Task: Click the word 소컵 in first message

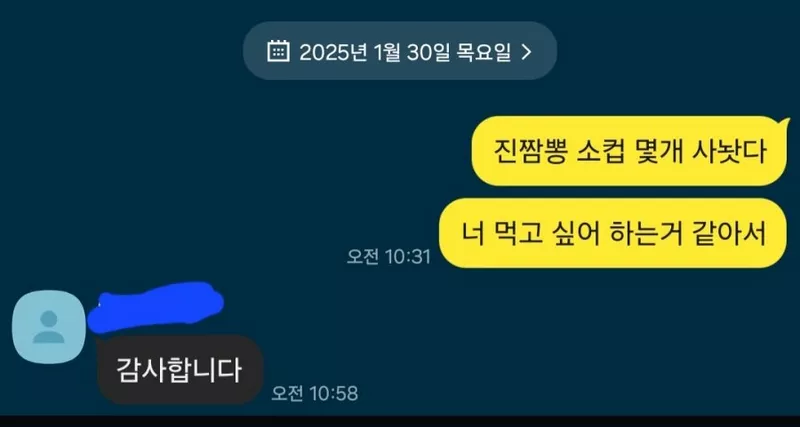Action: coord(600,152)
